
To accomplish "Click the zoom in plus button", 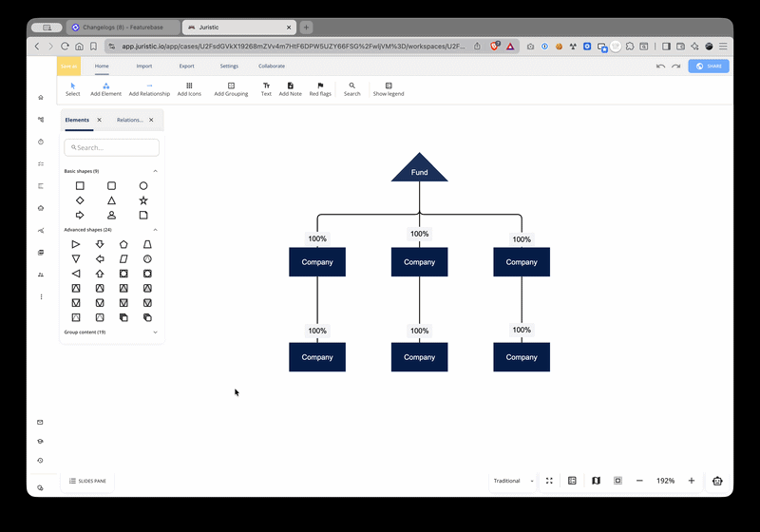I will tap(691, 481).
